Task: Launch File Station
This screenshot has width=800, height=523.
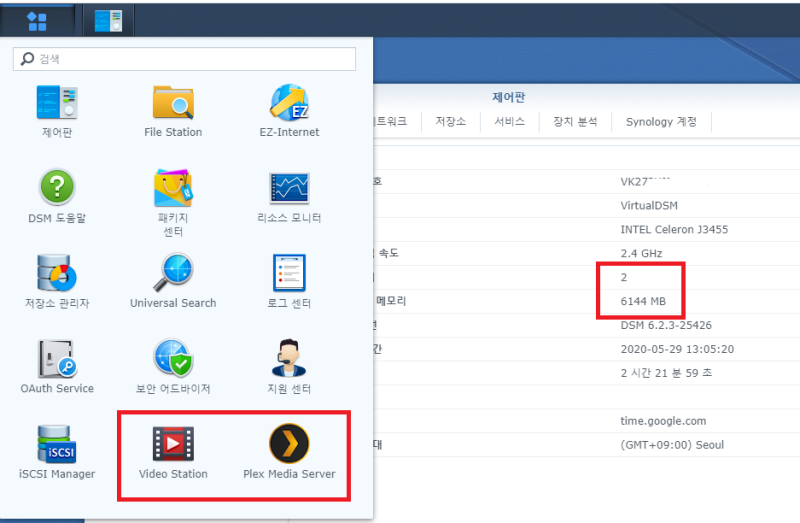Action: [x=173, y=112]
